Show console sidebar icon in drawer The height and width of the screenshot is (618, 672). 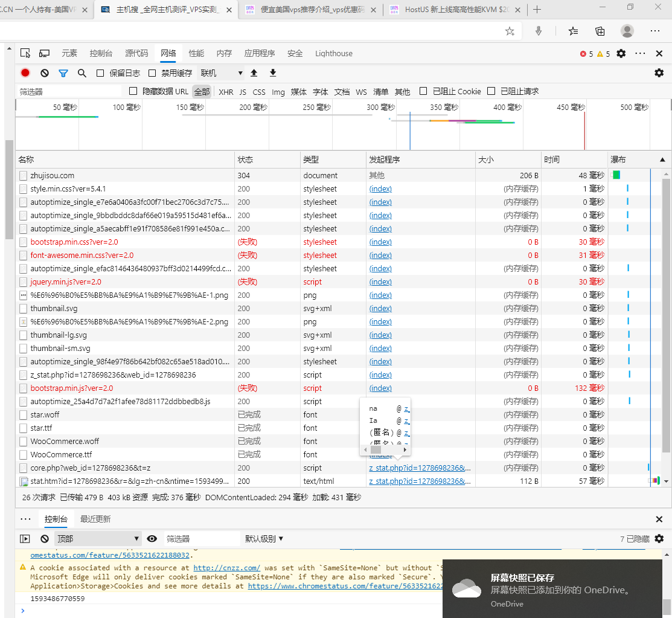(25, 539)
